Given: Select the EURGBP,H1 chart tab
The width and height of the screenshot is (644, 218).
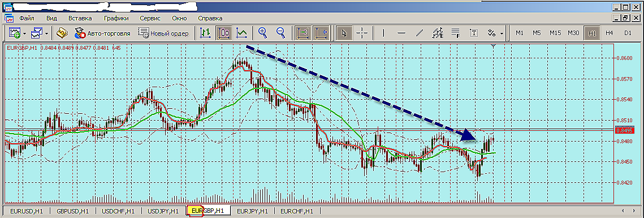Looking at the screenshot, I should click(208, 211).
